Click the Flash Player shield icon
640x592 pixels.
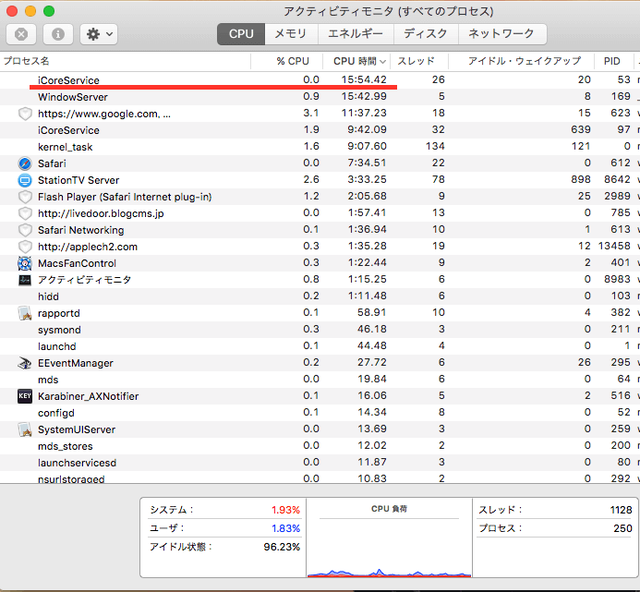point(25,197)
